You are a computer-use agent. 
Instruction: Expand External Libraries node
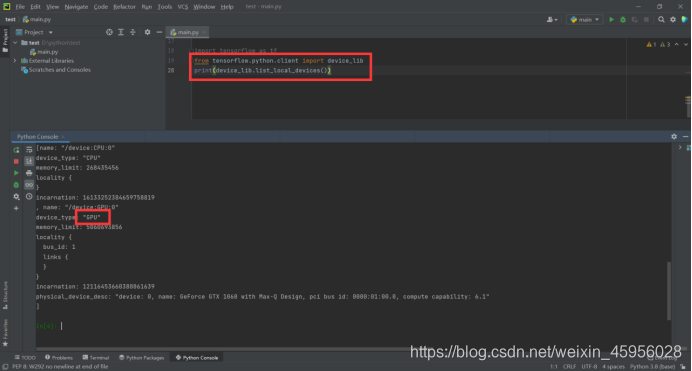[x=15, y=61]
